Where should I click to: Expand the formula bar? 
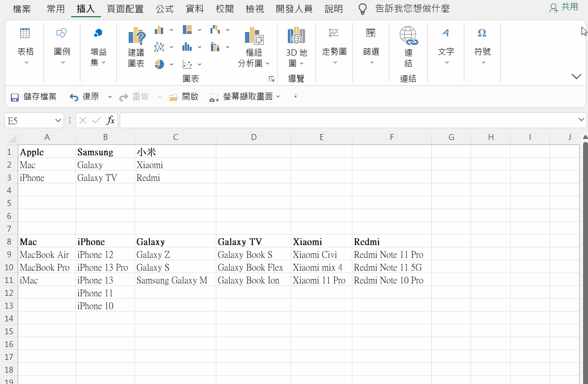(581, 120)
